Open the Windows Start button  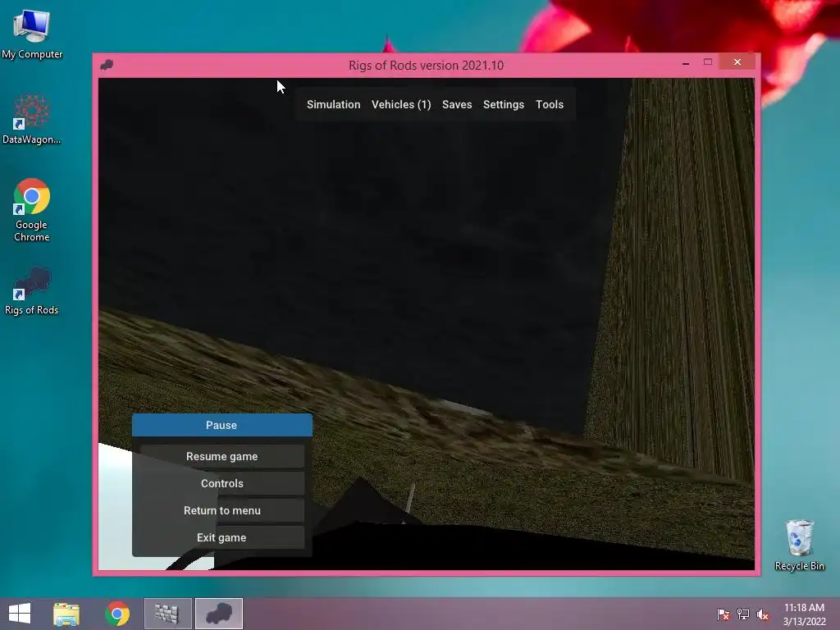(20, 614)
